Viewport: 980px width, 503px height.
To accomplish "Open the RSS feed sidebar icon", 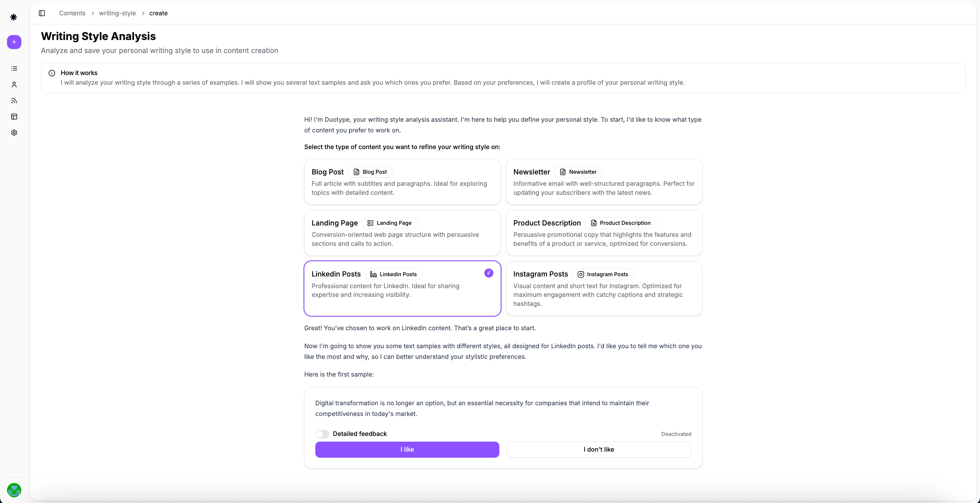I will [x=14, y=100].
